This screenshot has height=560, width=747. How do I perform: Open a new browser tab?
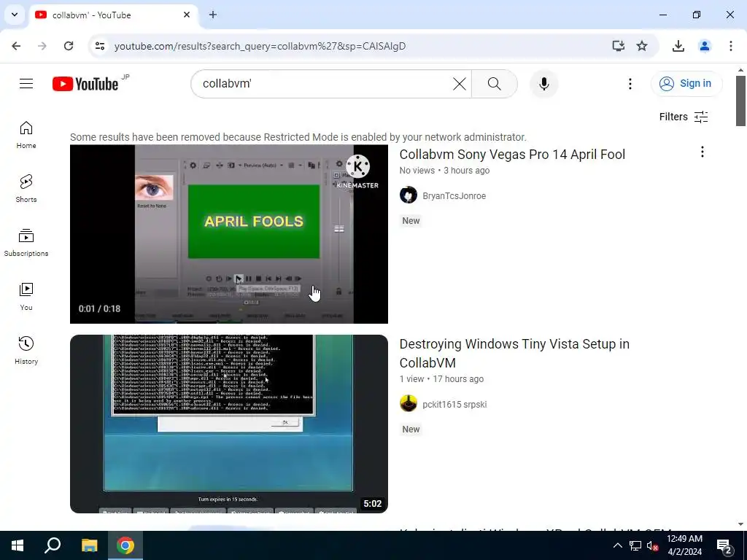click(213, 15)
